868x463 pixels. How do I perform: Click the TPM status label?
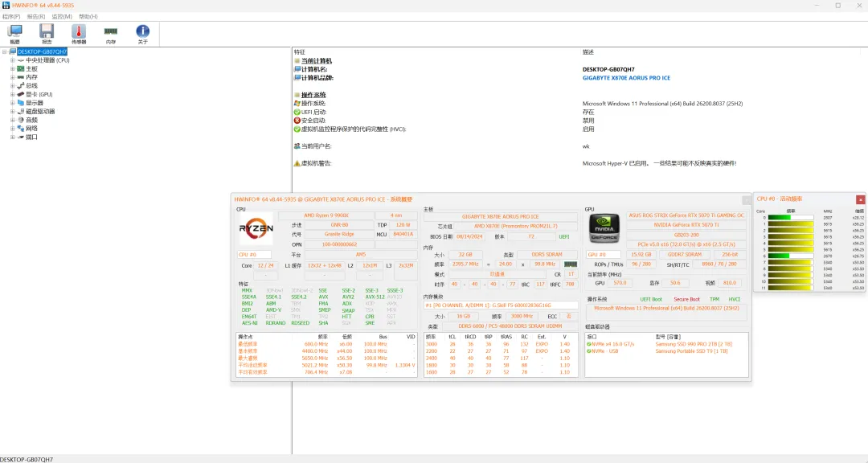714,300
